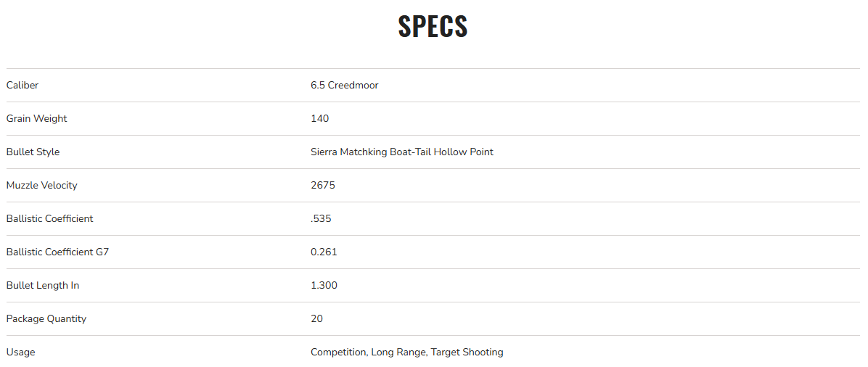
Task: Click the word Competition in Usage
Action: tap(338, 352)
